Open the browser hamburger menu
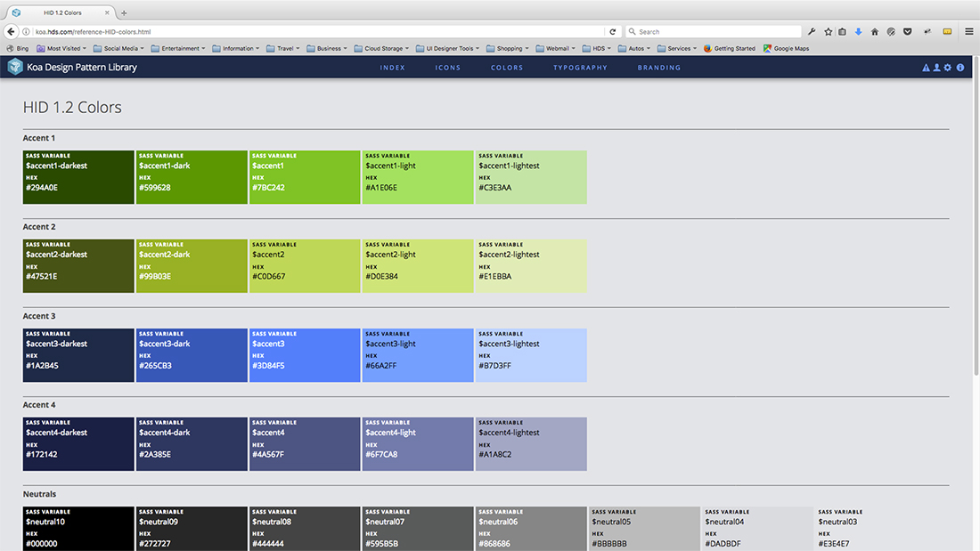Screen dimensions: 980x551 (968, 31)
